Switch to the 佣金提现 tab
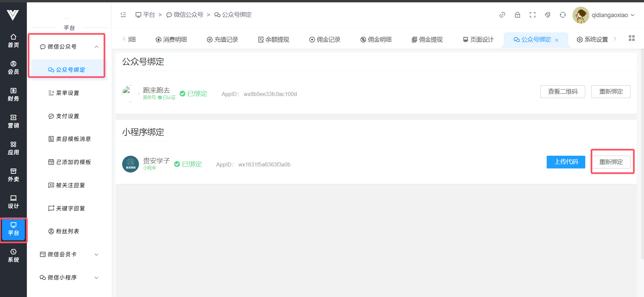 [427, 40]
